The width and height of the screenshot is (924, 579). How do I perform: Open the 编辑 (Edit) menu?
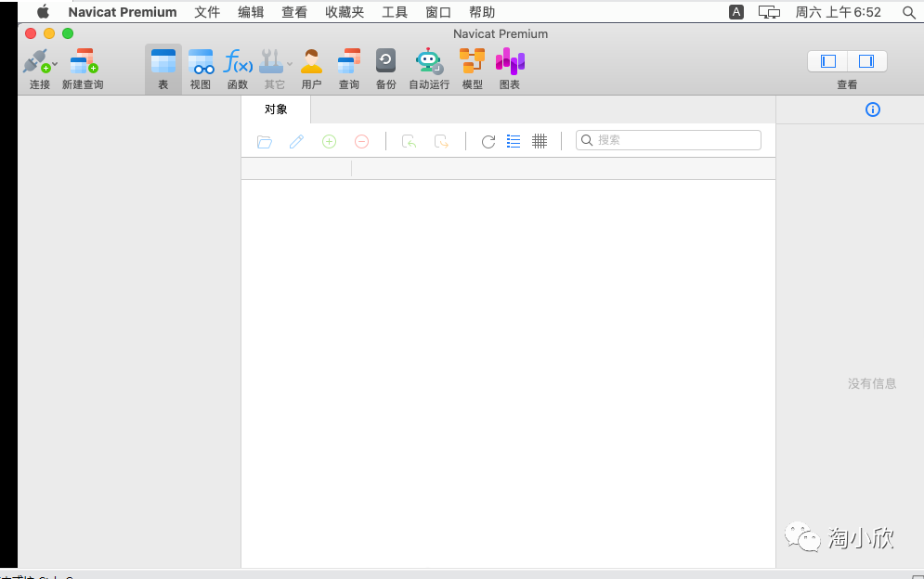coord(251,12)
